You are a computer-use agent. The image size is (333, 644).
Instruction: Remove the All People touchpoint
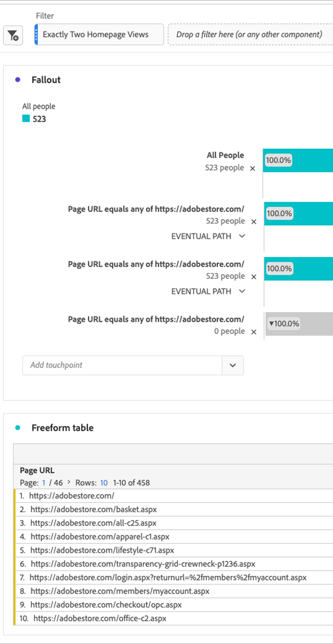click(x=253, y=168)
